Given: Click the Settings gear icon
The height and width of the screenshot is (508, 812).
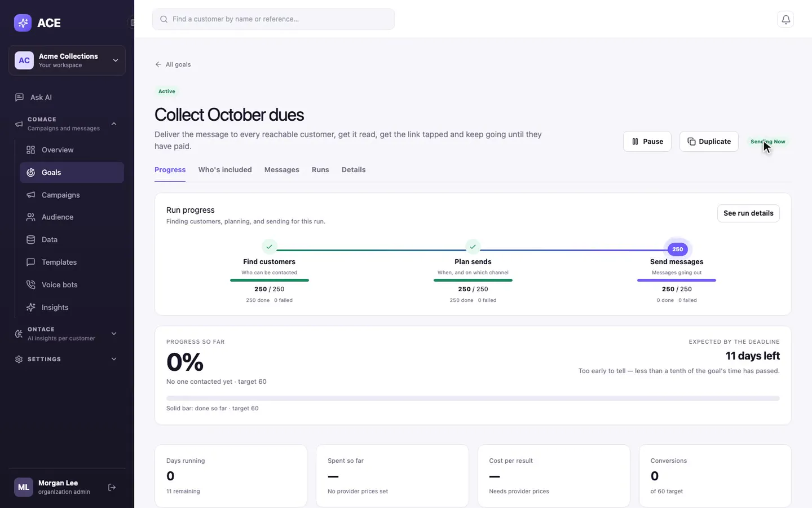Looking at the screenshot, I should [19, 359].
